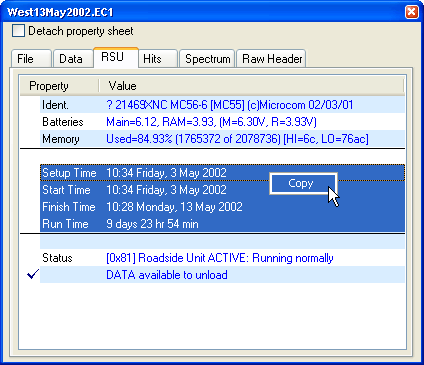The height and width of the screenshot is (365, 424).
Task: Switch to the File tab
Action: [31, 59]
